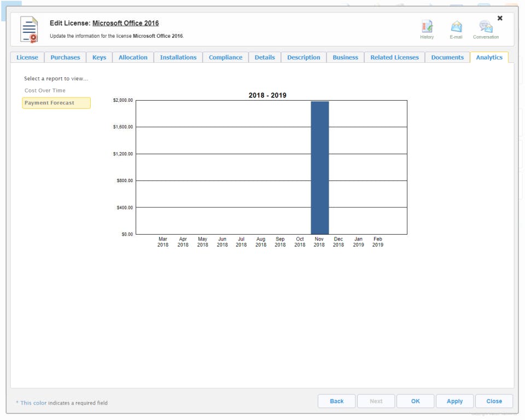Open the Purchases tab
Viewport: 525px width, 420px height.
click(65, 57)
